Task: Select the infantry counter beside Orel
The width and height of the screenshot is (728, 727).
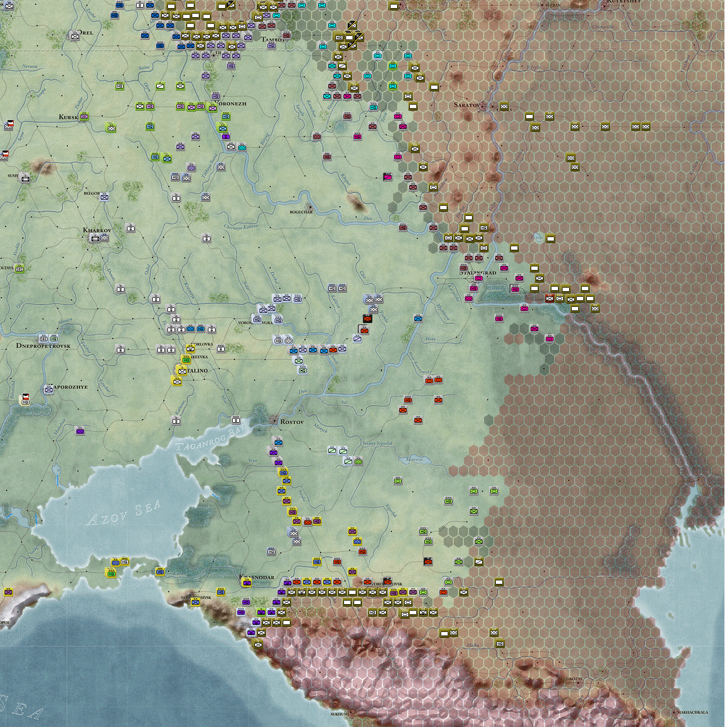Action: [x=75, y=36]
